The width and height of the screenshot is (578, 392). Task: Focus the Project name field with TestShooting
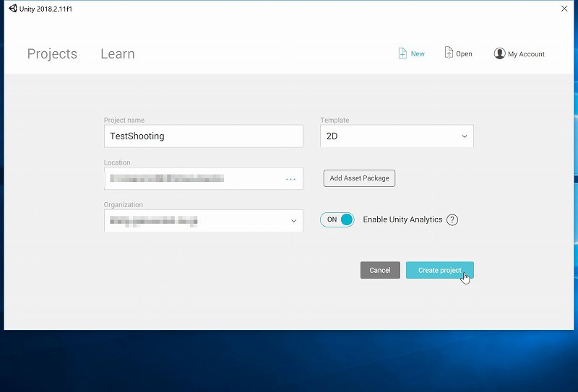[204, 136]
